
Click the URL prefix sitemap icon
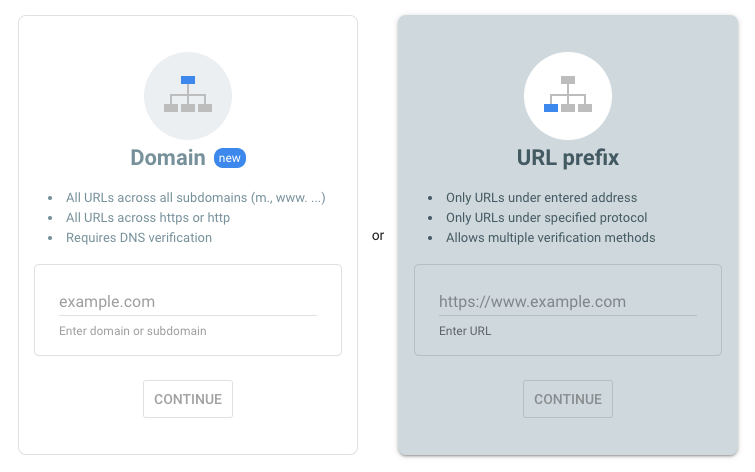click(x=568, y=95)
